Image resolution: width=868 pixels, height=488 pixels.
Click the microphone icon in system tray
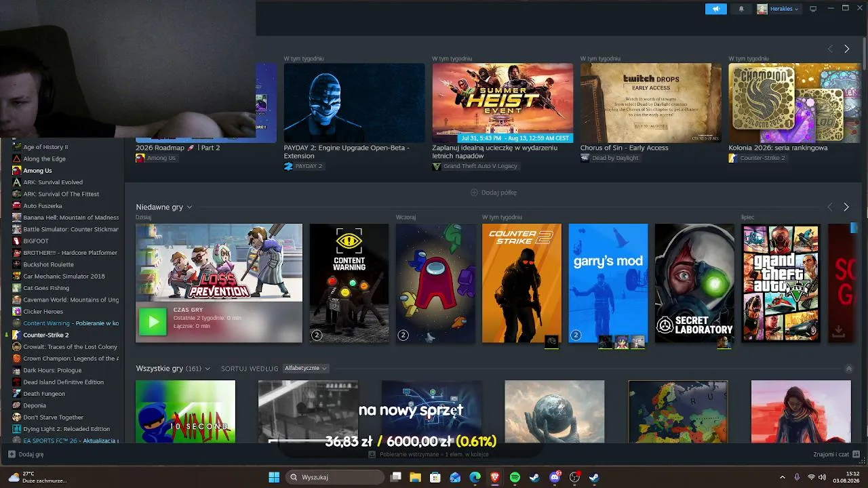click(797, 477)
